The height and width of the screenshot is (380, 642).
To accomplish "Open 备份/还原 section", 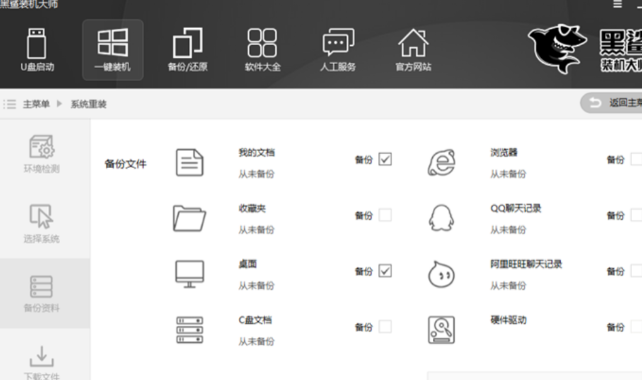I will pyautogui.click(x=188, y=50).
